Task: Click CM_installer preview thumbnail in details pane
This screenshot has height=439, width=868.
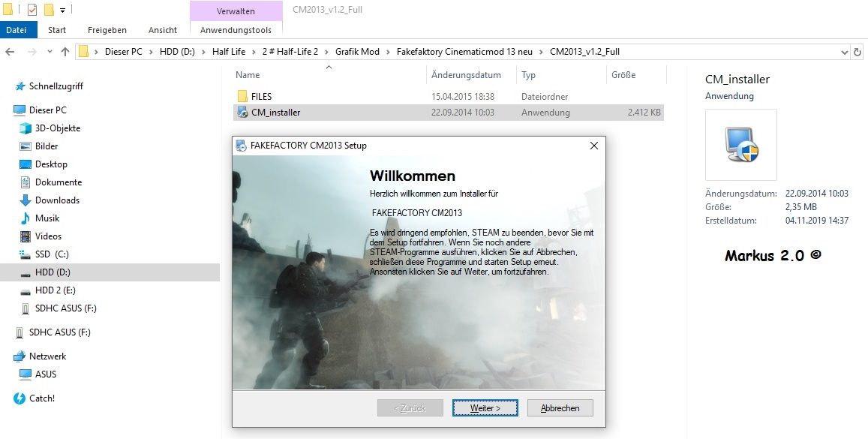Action: [x=741, y=145]
